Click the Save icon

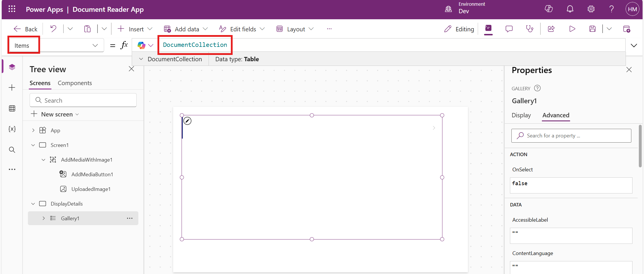[592, 29]
